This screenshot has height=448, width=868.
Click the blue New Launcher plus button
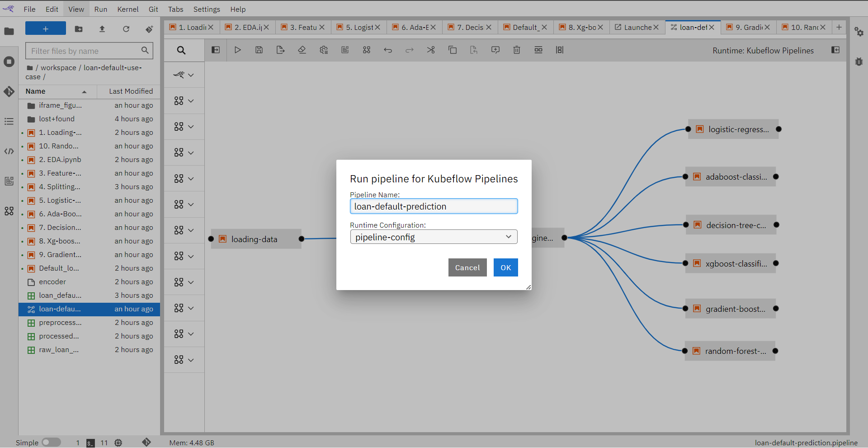click(46, 29)
